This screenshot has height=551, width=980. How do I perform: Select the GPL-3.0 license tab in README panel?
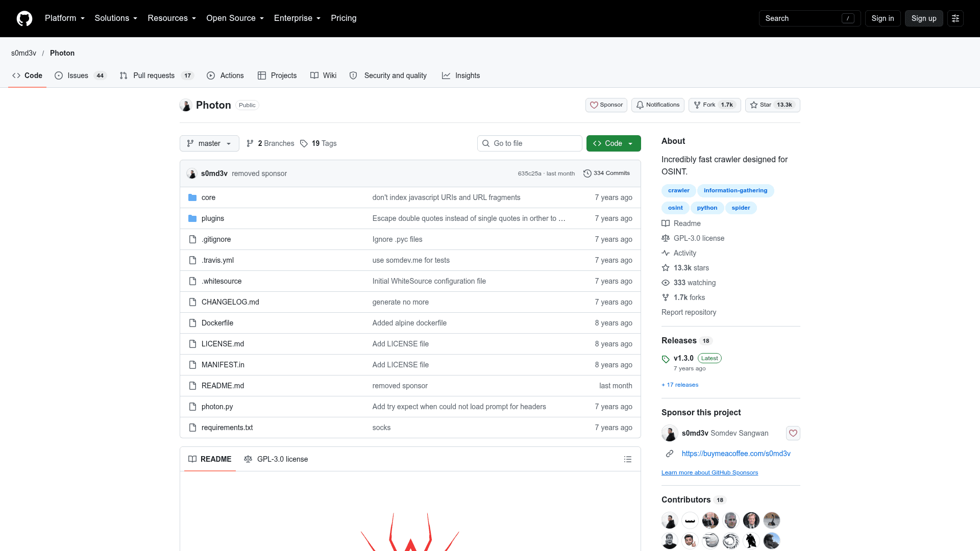click(276, 459)
